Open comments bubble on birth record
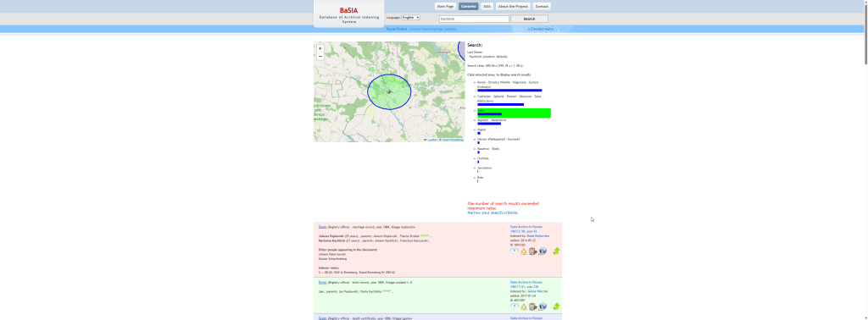This screenshot has width=868, height=320. pos(515,306)
